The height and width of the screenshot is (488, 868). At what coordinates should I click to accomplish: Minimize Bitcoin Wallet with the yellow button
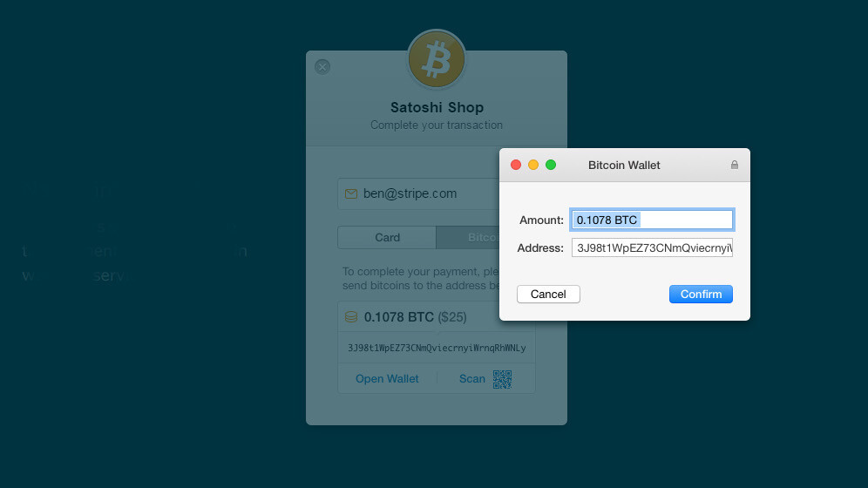pos(533,165)
